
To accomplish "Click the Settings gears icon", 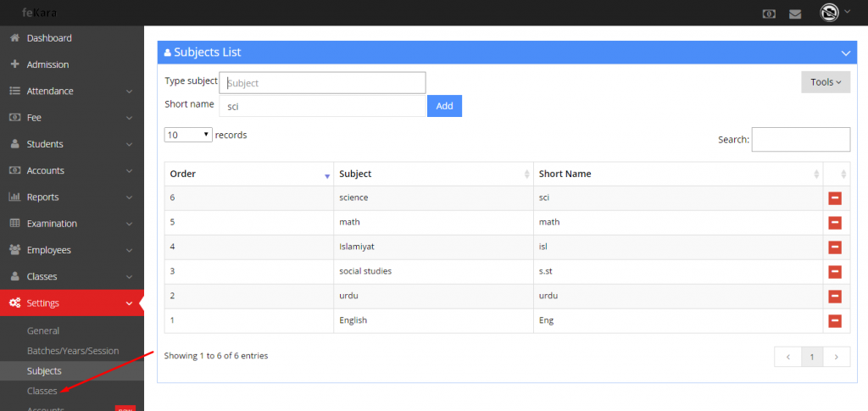I will pyautogui.click(x=15, y=303).
